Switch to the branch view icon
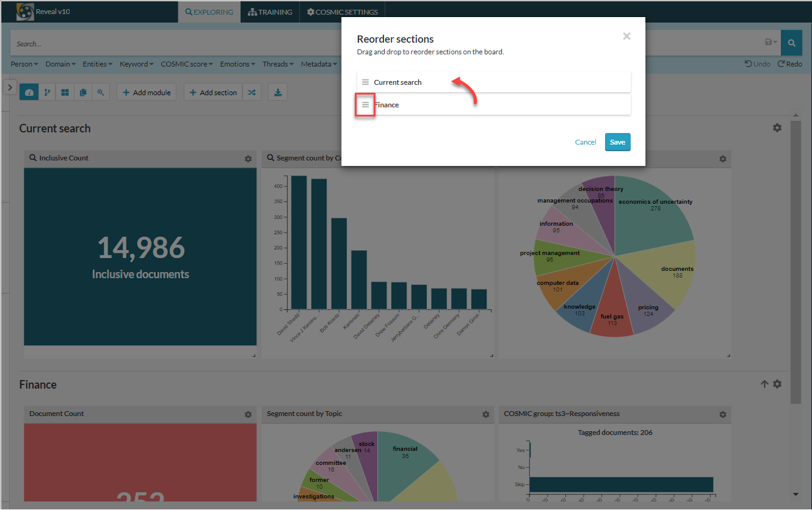Viewport: 812px width, 510px height. pos(47,93)
